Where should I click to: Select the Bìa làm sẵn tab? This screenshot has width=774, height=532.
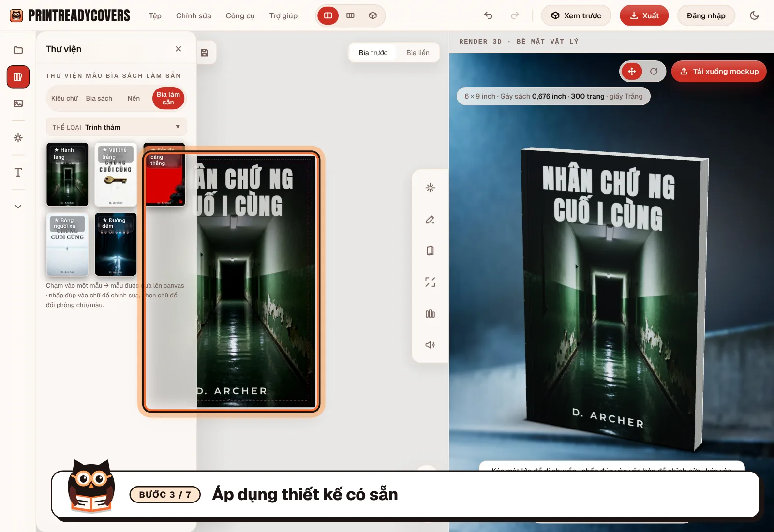168,98
